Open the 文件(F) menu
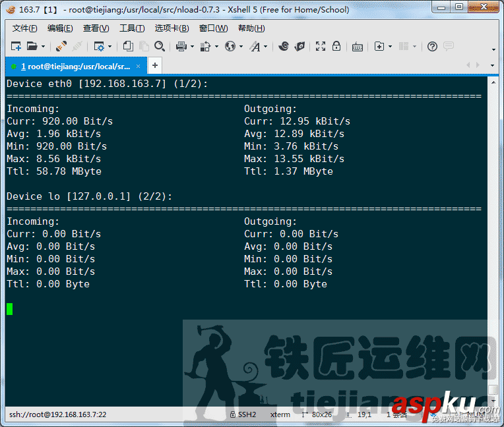 (x=25, y=28)
